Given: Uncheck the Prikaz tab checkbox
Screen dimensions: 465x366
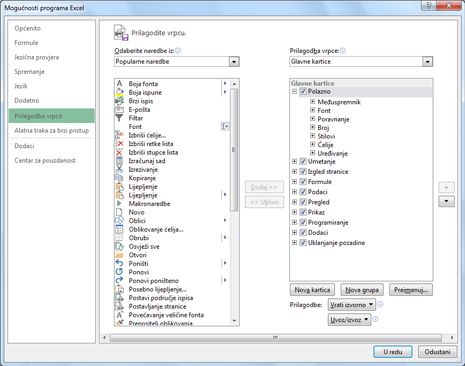Looking at the screenshot, I should click(303, 212).
